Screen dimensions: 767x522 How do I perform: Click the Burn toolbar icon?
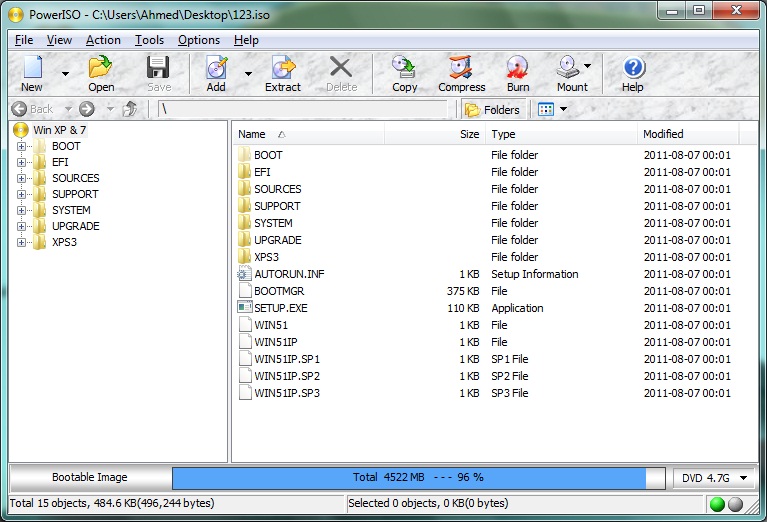click(517, 67)
